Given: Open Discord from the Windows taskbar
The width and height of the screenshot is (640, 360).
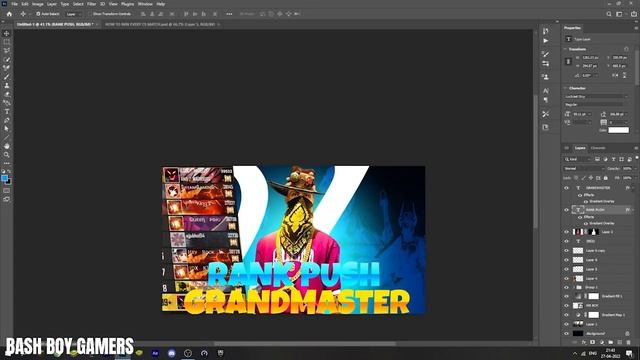Looking at the screenshot, I should (171, 353).
